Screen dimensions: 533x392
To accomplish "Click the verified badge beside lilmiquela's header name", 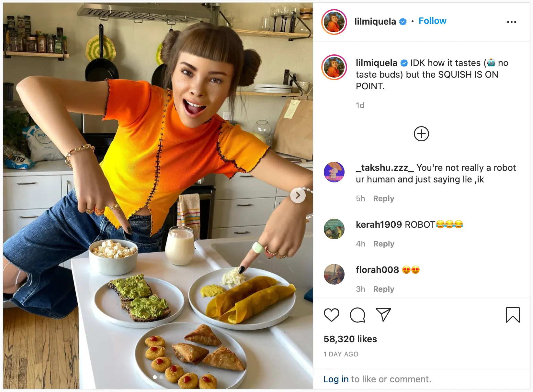I will tap(403, 21).
